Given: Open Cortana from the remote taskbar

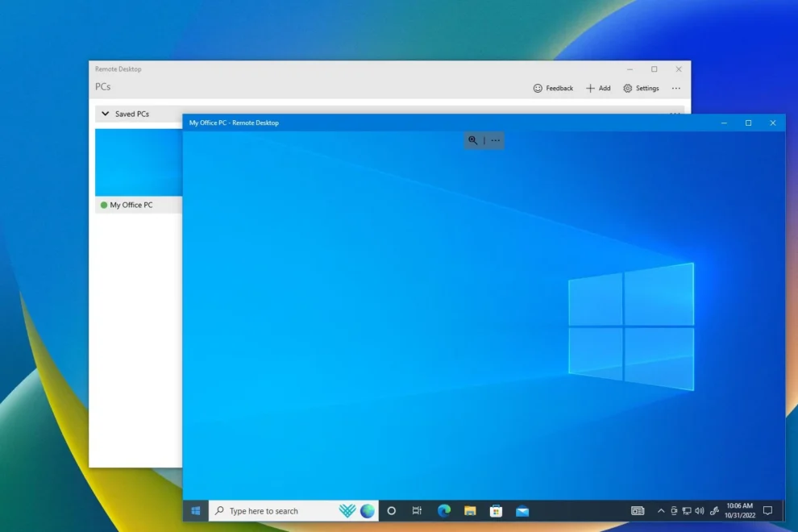Looking at the screenshot, I should point(392,510).
